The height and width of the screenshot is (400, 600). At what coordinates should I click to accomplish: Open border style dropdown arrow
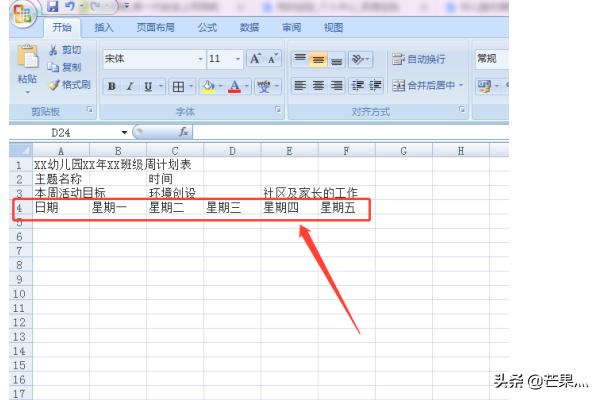tap(191, 87)
